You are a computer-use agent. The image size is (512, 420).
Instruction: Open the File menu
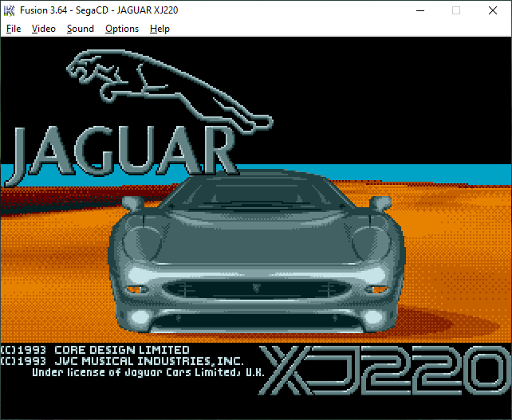14,29
